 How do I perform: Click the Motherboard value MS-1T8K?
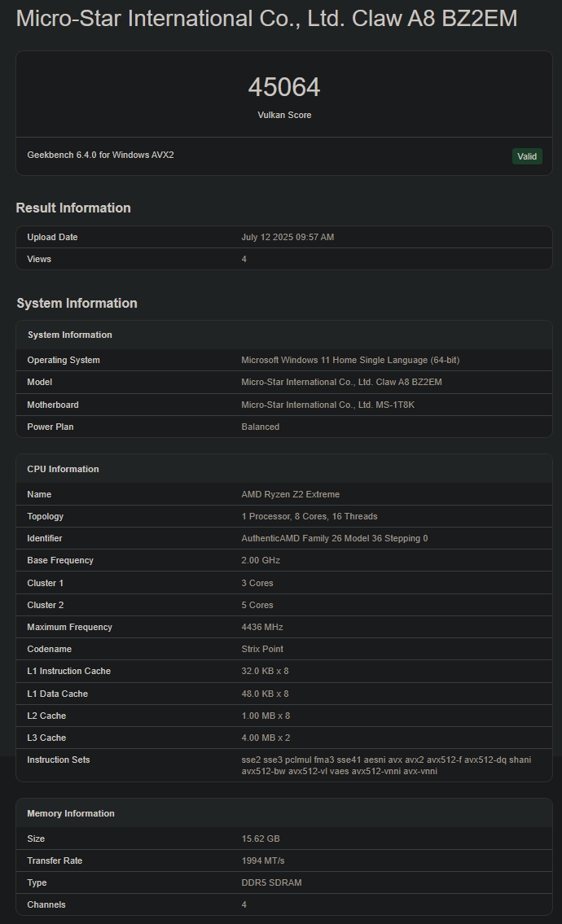tap(341, 405)
